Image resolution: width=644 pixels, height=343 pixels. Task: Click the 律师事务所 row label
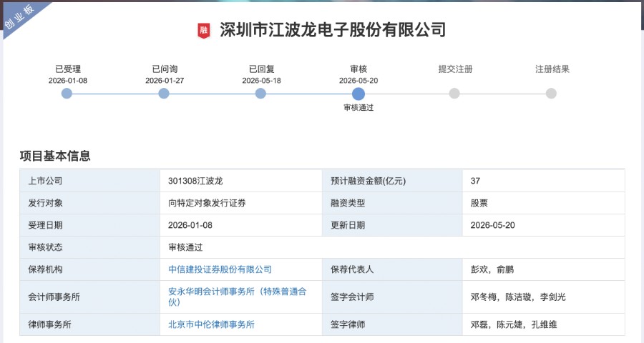pos(49,324)
